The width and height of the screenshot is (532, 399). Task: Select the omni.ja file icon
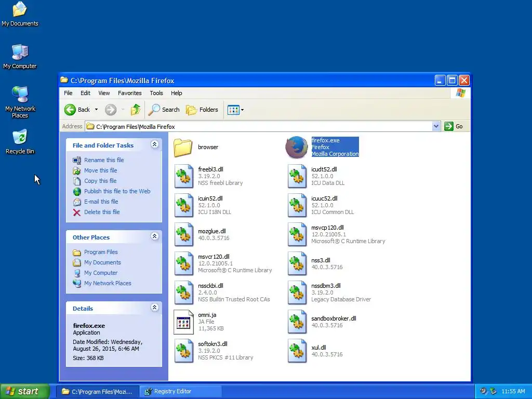point(183,322)
